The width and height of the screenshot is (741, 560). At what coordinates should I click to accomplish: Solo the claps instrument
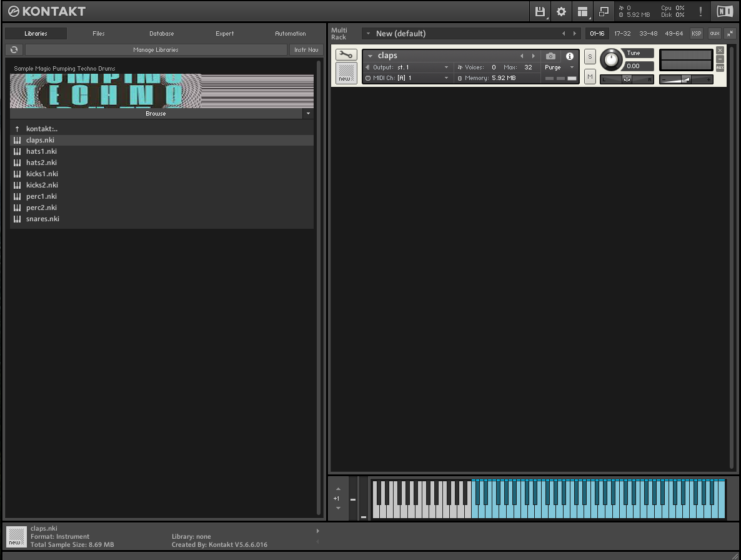pyautogui.click(x=590, y=57)
